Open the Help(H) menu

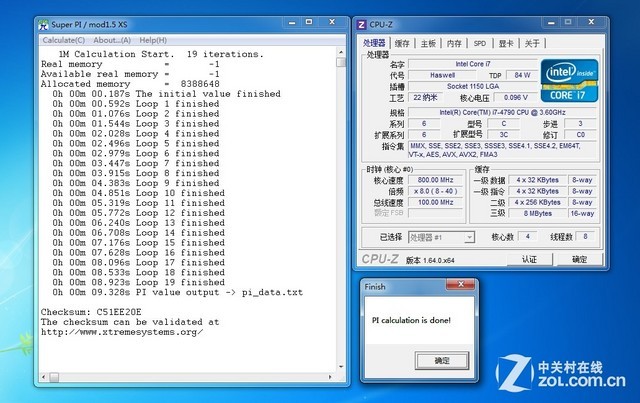(153, 39)
